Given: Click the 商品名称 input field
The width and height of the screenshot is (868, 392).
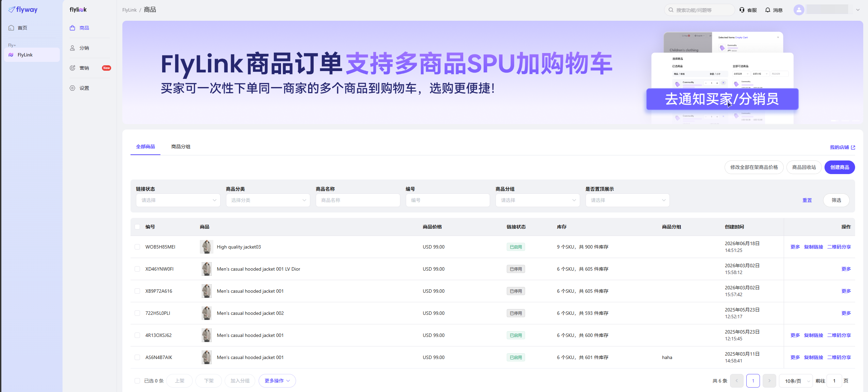Looking at the screenshot, I should click(x=358, y=200).
